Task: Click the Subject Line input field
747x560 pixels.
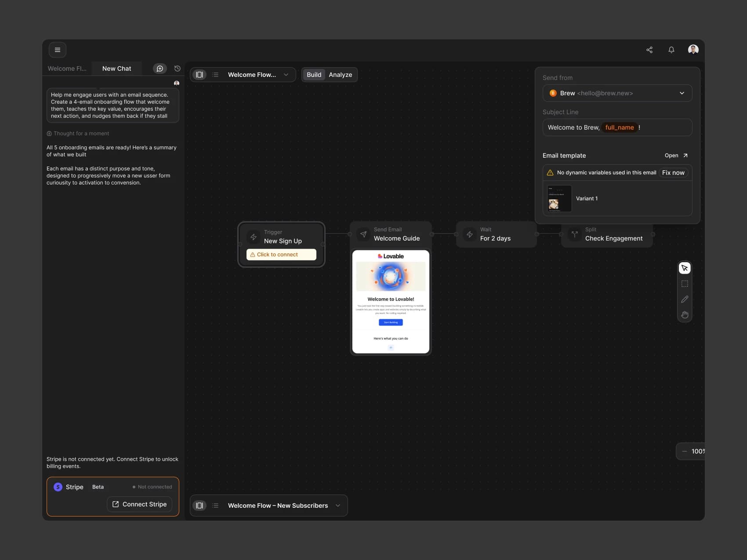Action: [x=617, y=127]
